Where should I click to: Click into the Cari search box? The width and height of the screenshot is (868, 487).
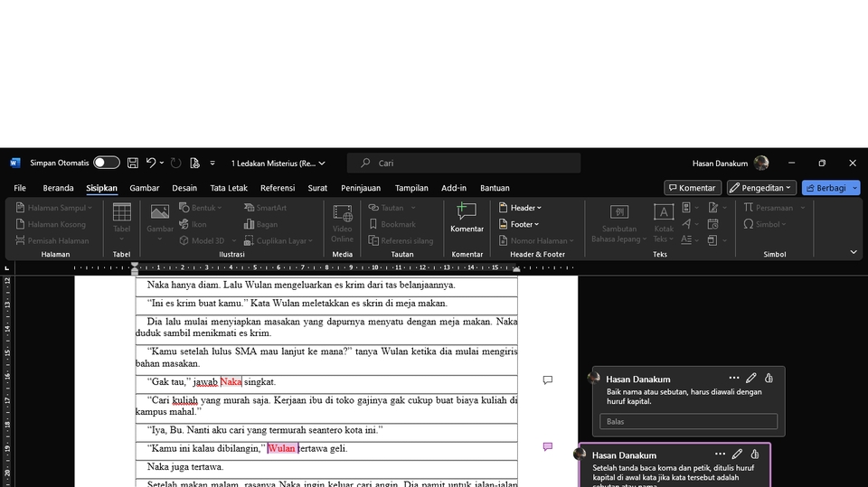tap(464, 164)
